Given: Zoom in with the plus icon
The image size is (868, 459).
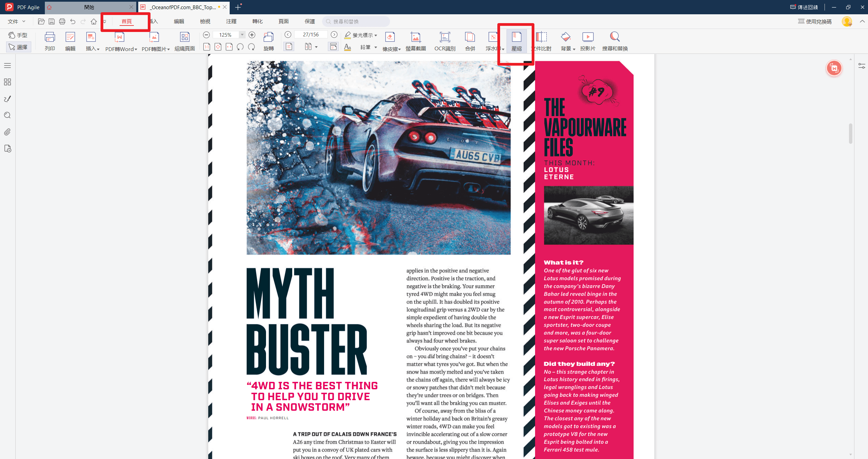Looking at the screenshot, I should [252, 35].
